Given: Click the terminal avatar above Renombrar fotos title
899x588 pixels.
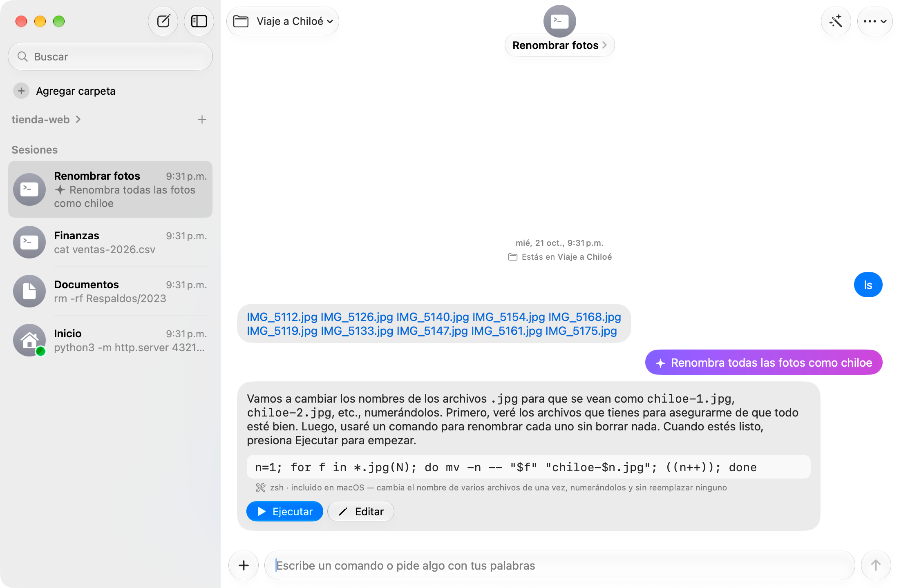Looking at the screenshot, I should point(559,21).
